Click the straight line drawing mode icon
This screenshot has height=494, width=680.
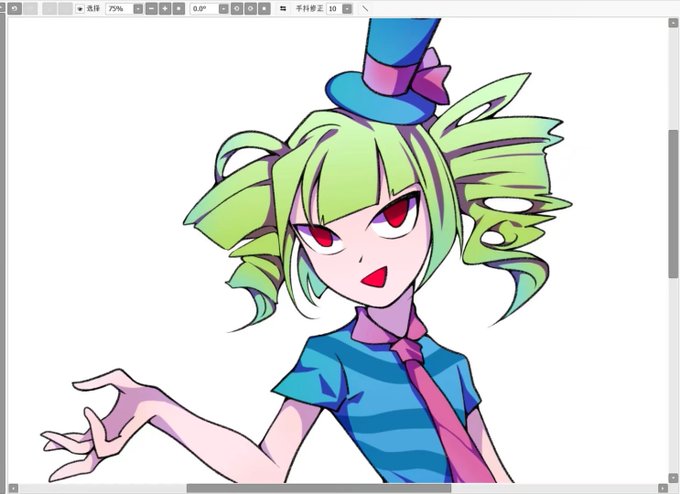pos(365,9)
